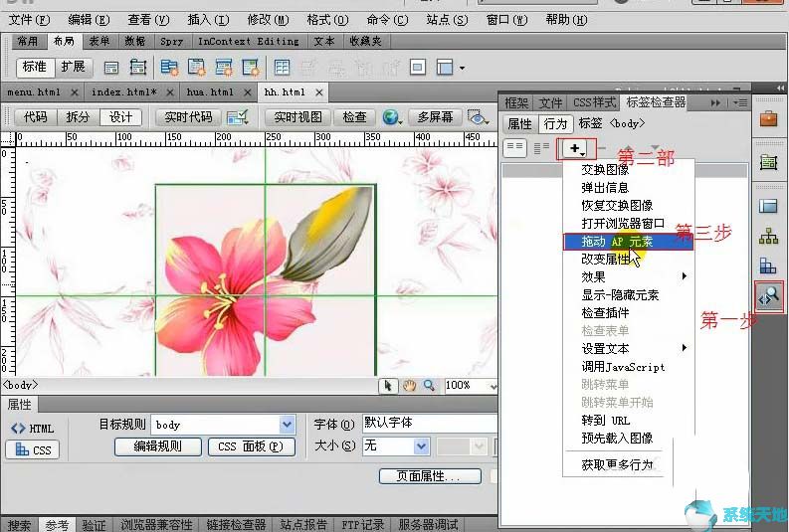The width and height of the screenshot is (789, 532).
Task: Open the frames layout icon
Action: click(445, 67)
